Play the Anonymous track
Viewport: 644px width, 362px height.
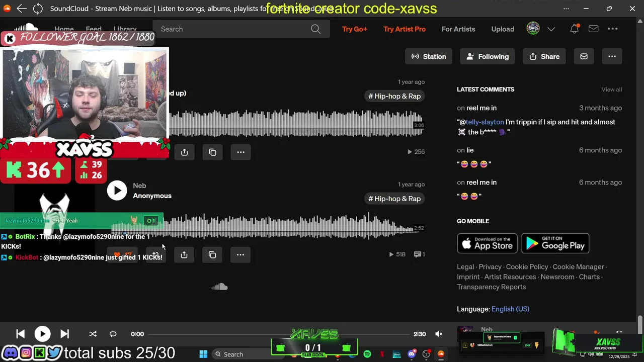117,191
